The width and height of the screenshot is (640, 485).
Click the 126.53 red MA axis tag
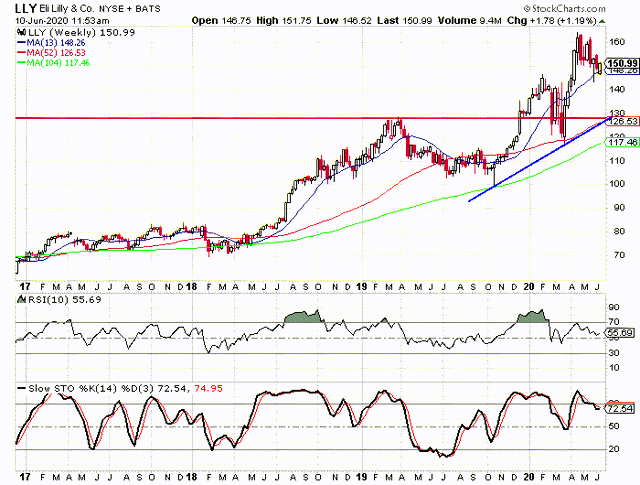coord(623,122)
